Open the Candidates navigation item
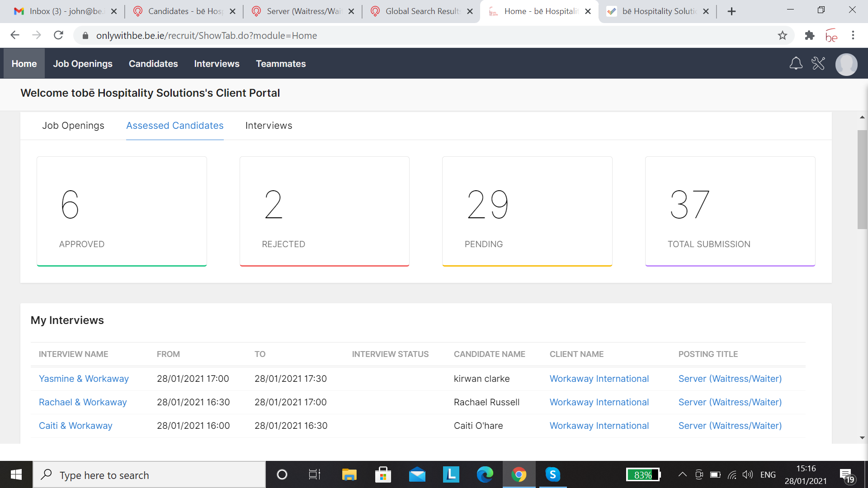Image resolution: width=868 pixels, height=488 pixels. [153, 64]
